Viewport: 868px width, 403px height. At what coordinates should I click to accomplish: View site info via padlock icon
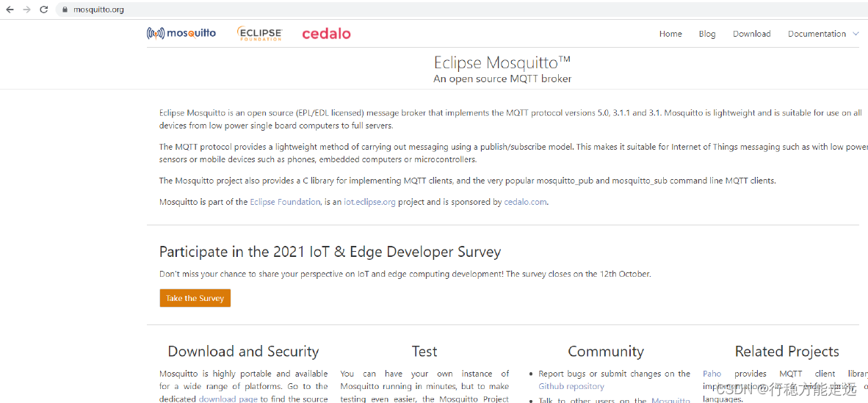coord(66,10)
